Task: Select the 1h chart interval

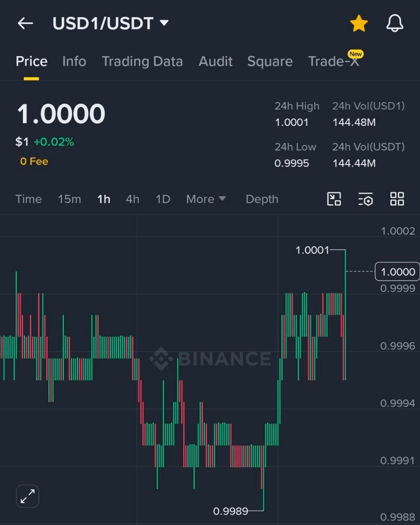Action: pos(104,199)
